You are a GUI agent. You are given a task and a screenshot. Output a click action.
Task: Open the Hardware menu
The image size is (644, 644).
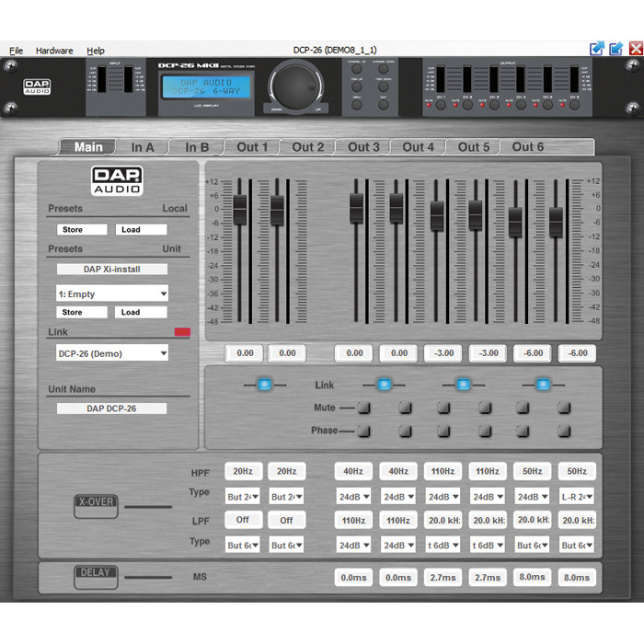[x=54, y=51]
